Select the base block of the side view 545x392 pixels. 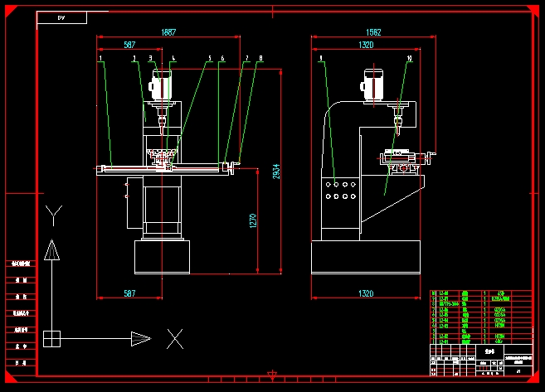(x=366, y=257)
